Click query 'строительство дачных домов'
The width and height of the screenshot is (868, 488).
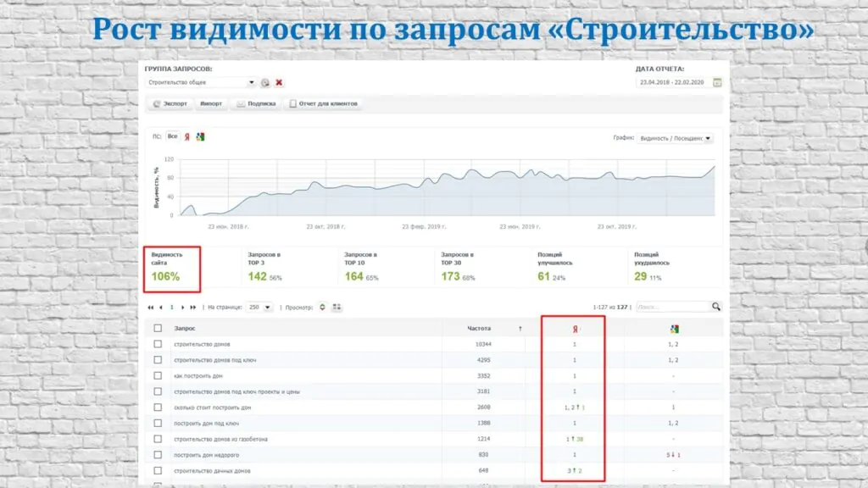click(x=212, y=471)
